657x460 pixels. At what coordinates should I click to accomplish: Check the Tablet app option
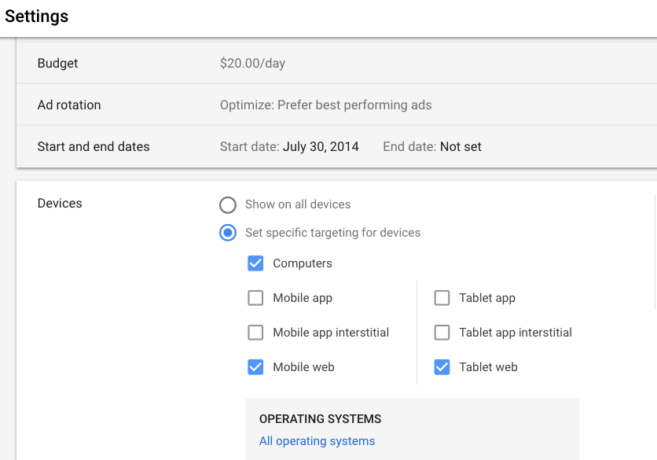[x=442, y=298]
